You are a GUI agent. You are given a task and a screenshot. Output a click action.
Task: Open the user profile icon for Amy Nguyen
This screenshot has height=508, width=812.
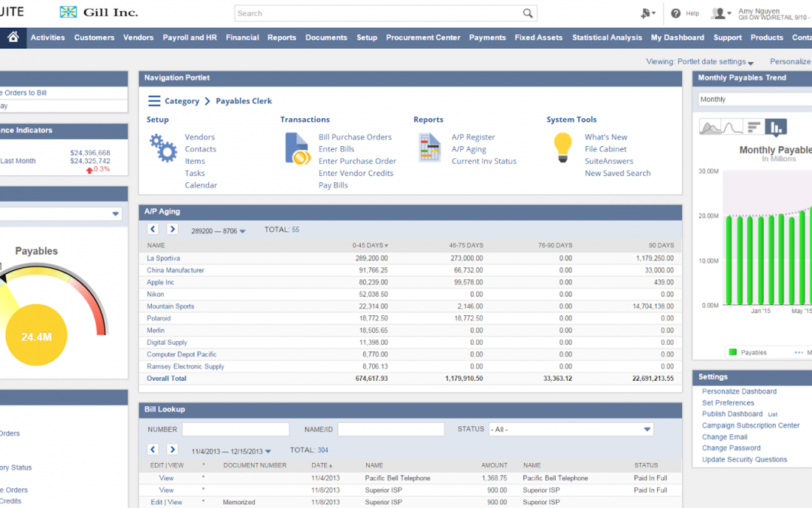pos(720,14)
